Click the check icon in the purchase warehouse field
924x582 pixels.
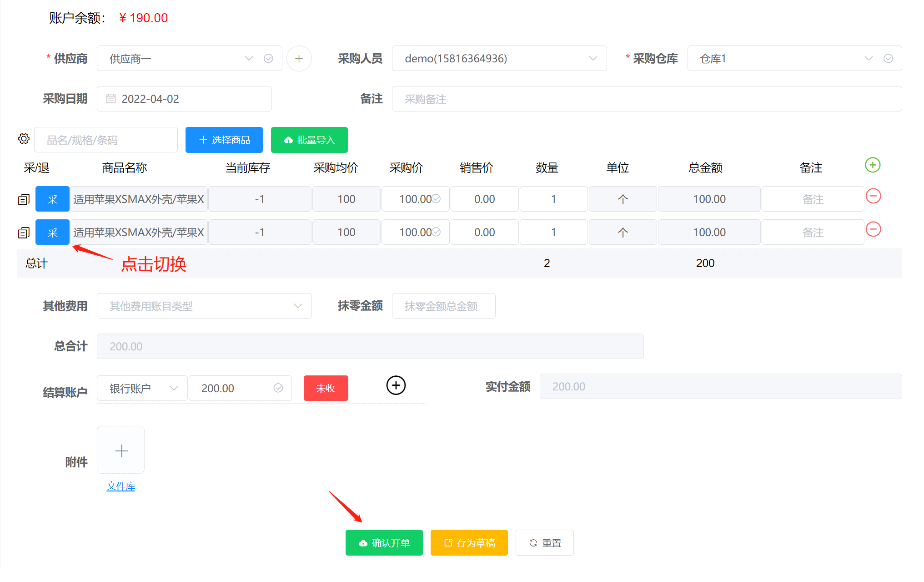pyautogui.click(x=888, y=58)
